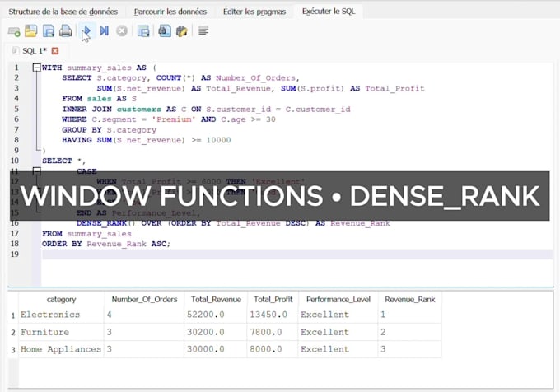Click the 8000.0 profit cell
Image resolution: width=560 pixels, height=392 pixels.
click(273, 349)
